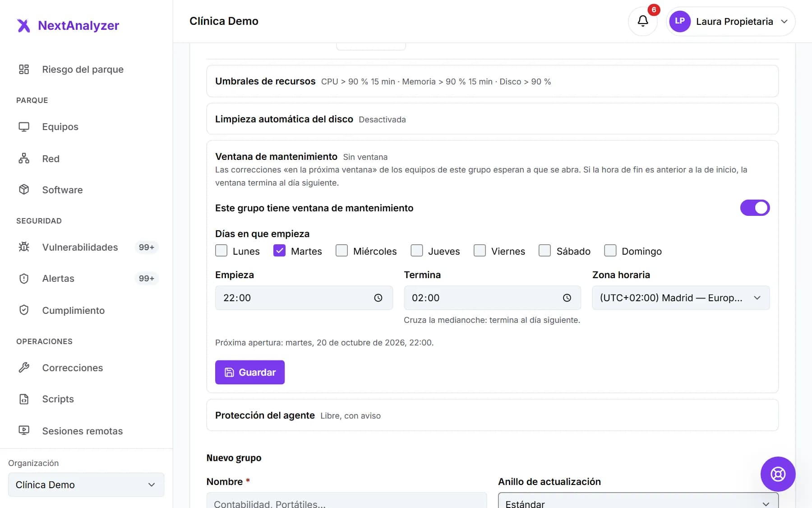Click the Cumplimiento shield-check icon
Image resolution: width=812 pixels, height=508 pixels.
(x=24, y=310)
